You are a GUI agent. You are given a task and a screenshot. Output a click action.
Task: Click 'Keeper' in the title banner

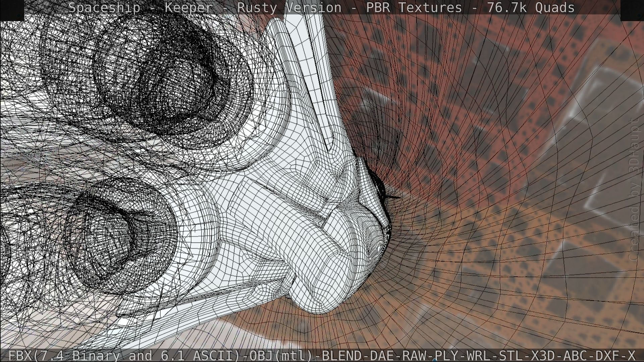coord(189,7)
